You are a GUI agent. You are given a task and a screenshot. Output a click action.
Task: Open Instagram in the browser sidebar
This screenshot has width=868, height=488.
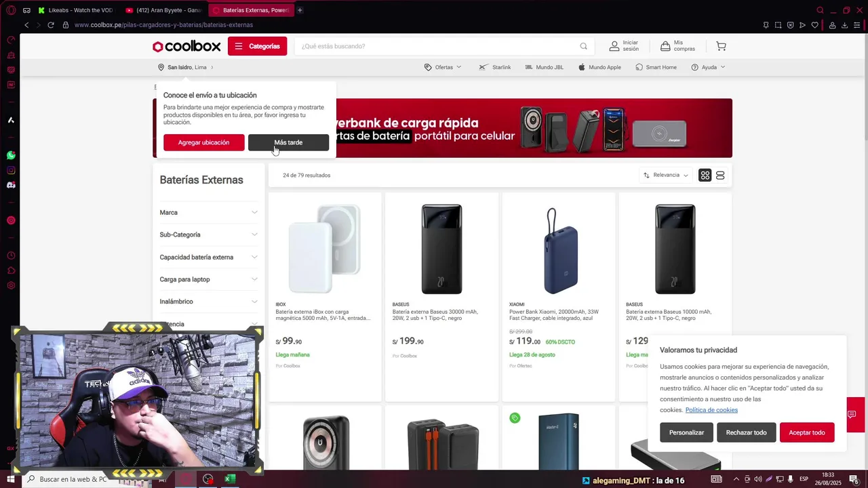tap(11, 170)
